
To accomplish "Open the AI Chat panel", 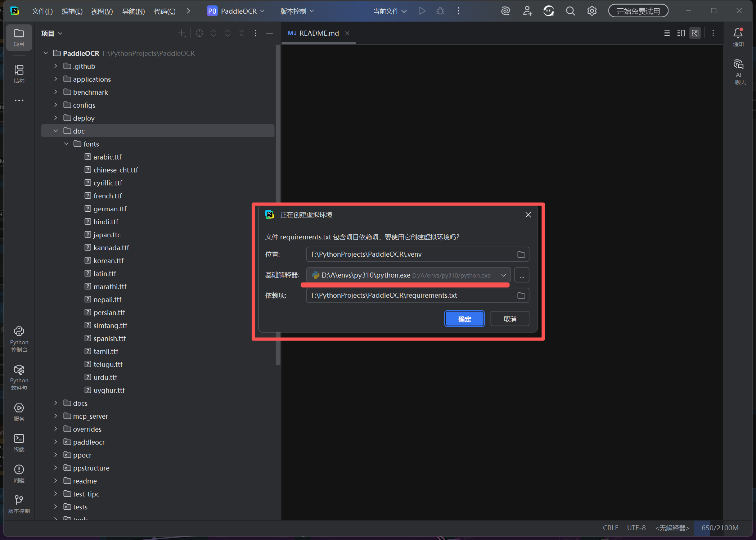I will coord(738,72).
